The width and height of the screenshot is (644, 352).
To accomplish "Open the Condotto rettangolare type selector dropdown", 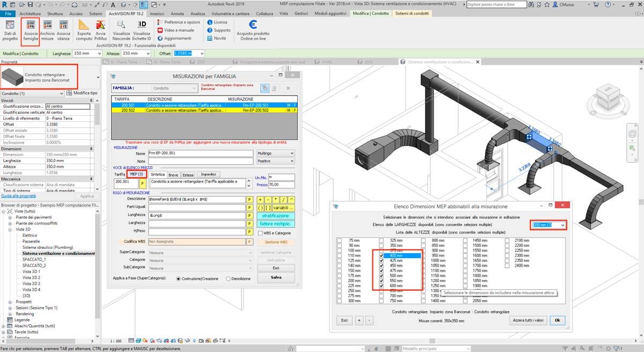I will (x=98, y=77).
